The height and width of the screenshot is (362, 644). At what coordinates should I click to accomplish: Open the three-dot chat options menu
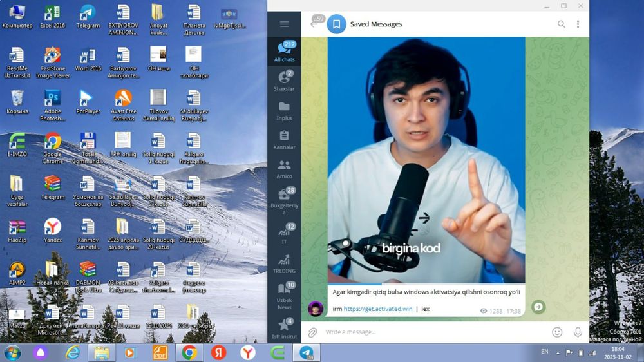578,24
